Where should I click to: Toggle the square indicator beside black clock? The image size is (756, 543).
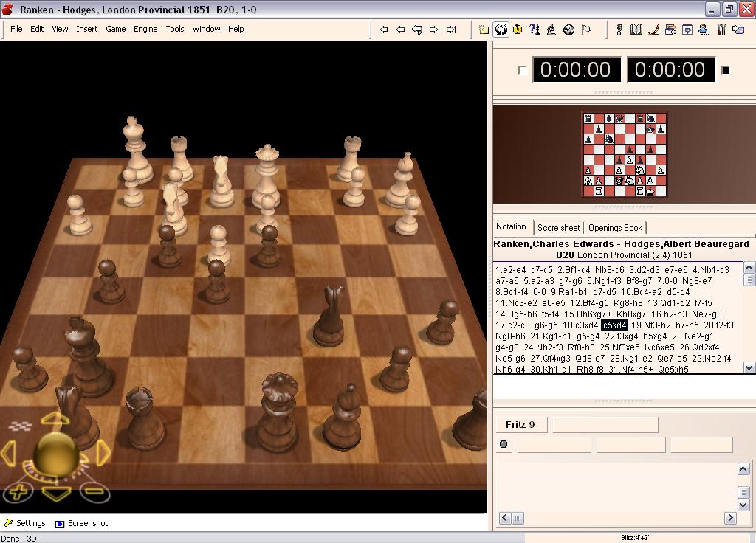click(726, 69)
